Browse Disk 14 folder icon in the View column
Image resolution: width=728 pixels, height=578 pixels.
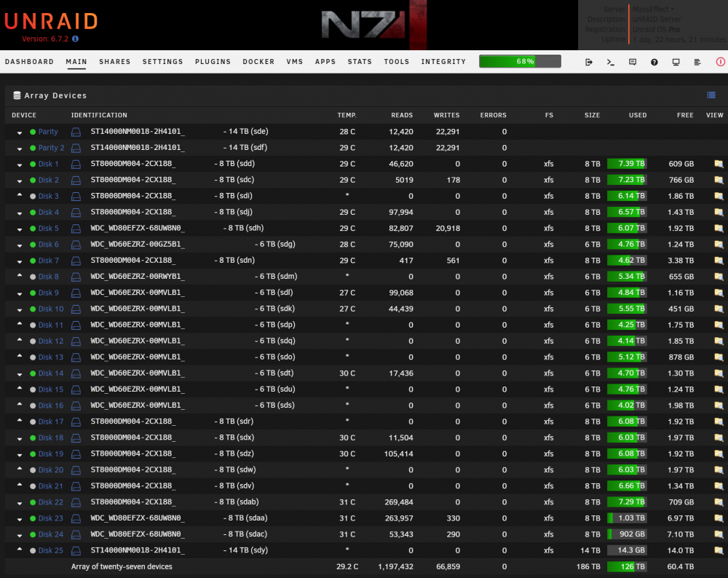pos(719,373)
